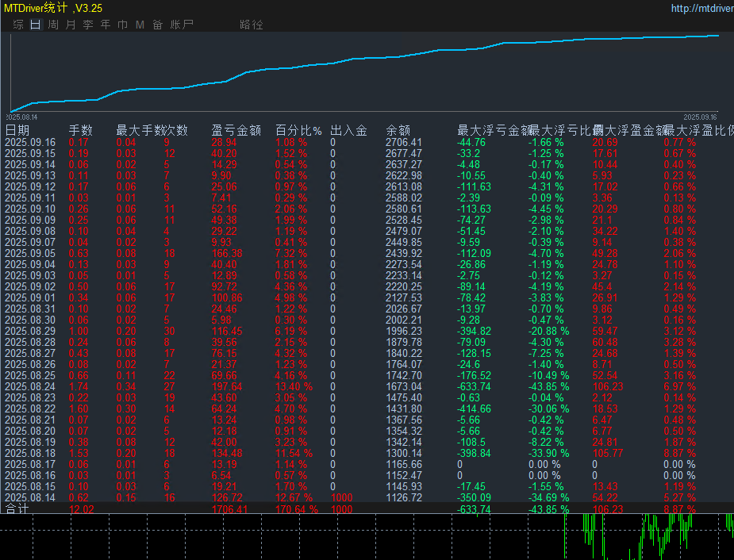Select the 日 (daily) statistics tab
Image resolution: width=734 pixels, height=560 pixels.
click(x=35, y=25)
